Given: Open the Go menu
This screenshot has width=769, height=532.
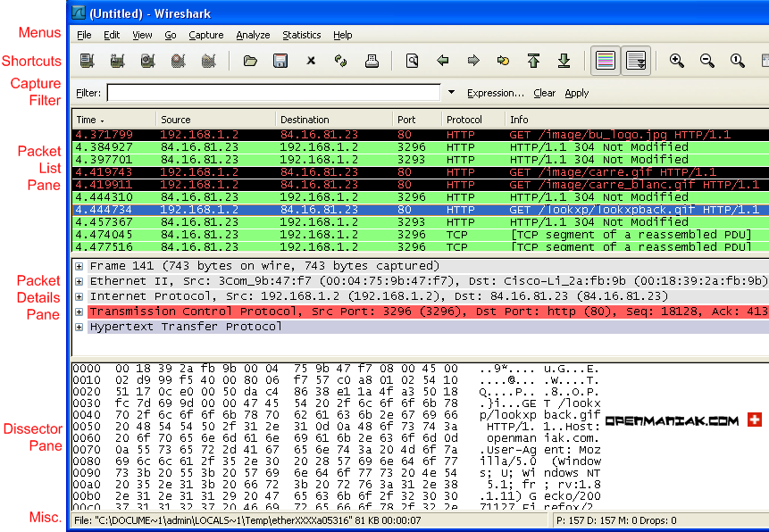Looking at the screenshot, I should (171, 35).
